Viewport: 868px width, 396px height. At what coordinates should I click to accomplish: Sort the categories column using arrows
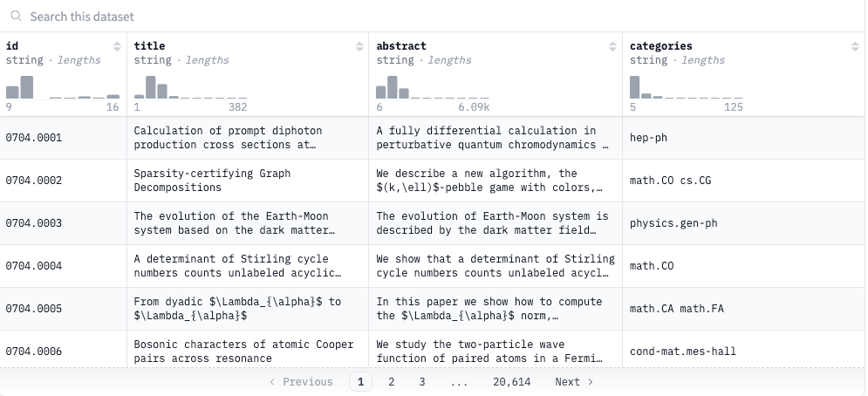point(855,46)
